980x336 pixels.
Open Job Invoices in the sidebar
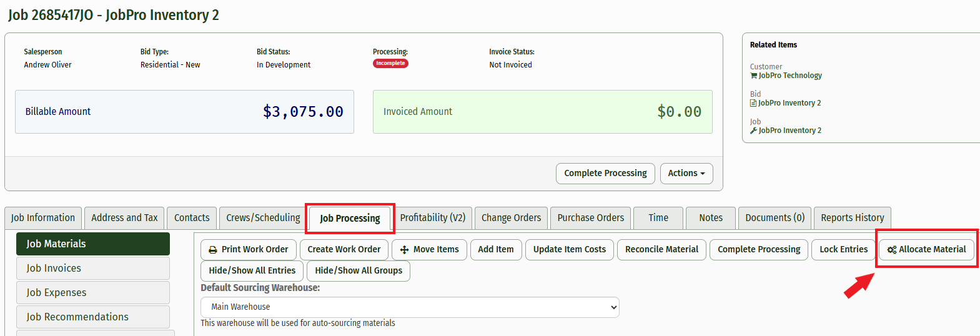93,269
